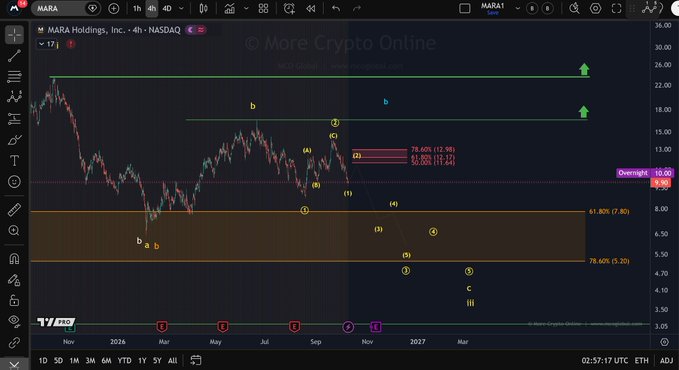Select the zoom in tool
Screen dimensions: 679x370
[14, 230]
